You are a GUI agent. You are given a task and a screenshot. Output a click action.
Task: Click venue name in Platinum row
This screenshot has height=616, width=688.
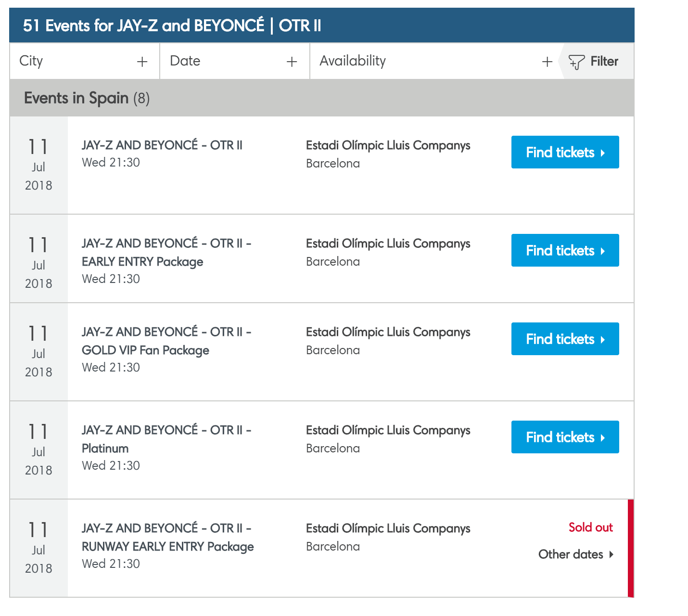388,430
